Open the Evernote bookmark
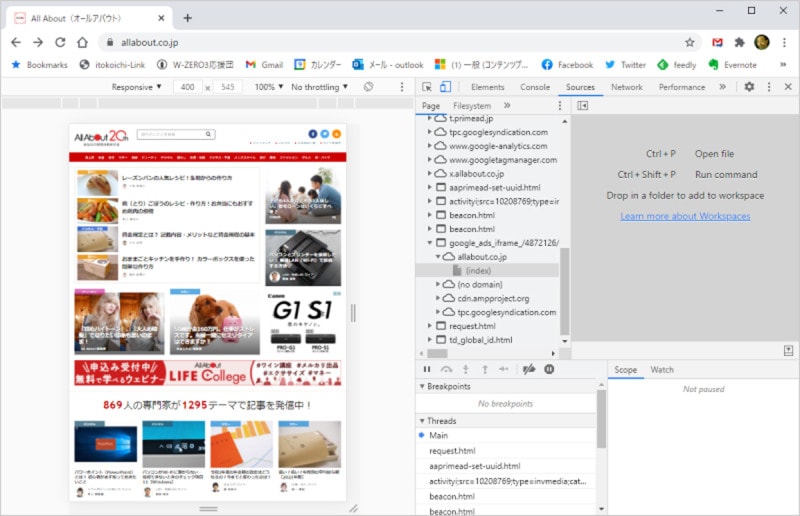Screen dimensions: 800x516 point(732,65)
